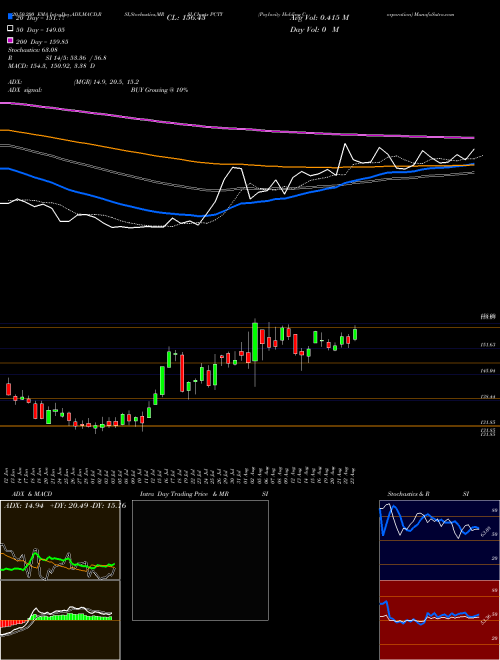The height and width of the screenshot is (660, 500).
Task: Click the '(MGR) 14.9, 20.5, 15.2' ADX values
Action: tap(106, 82)
